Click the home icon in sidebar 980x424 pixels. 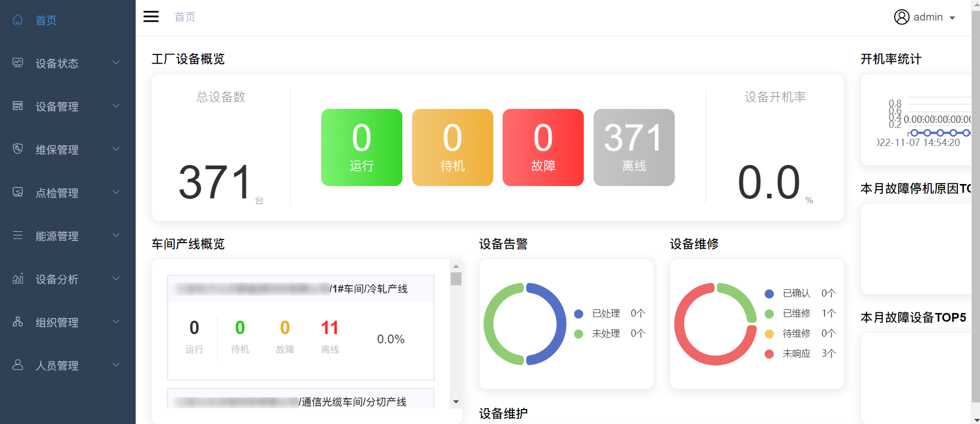[18, 20]
